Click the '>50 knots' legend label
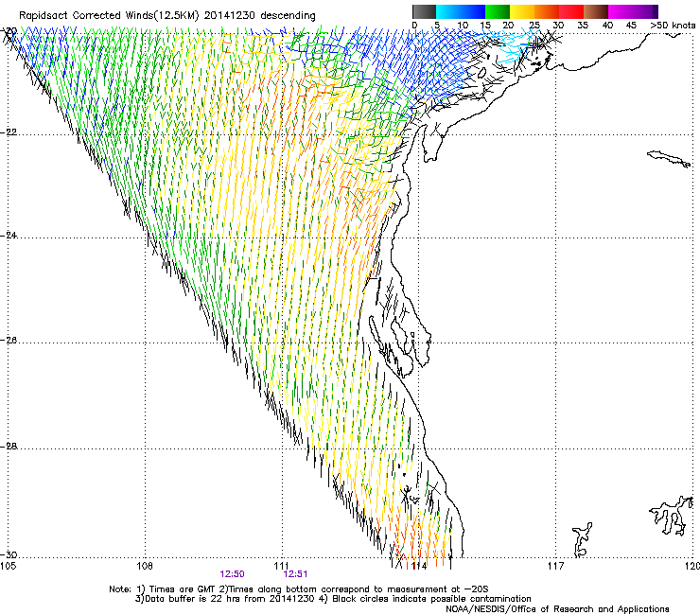This screenshot has width=700, height=615. (673, 26)
